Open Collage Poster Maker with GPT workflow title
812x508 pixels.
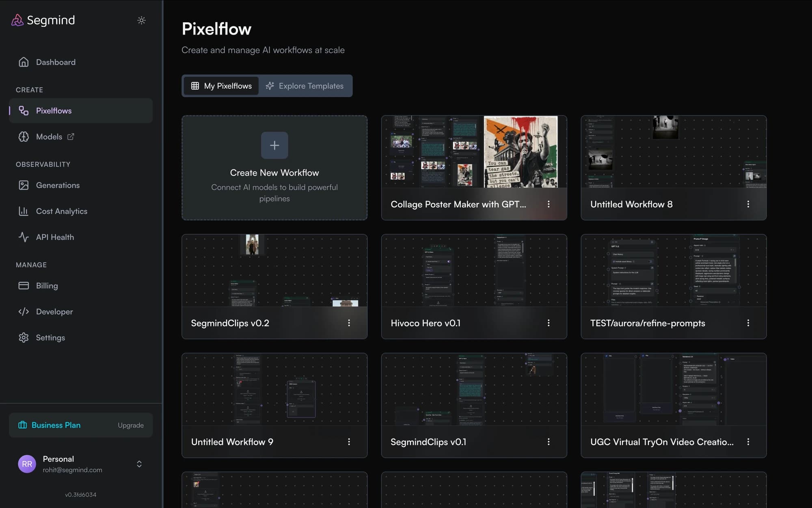coord(458,204)
